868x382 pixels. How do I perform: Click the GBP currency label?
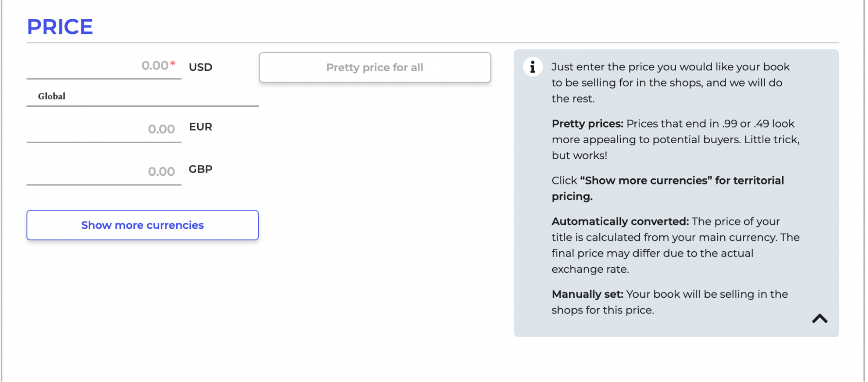[x=201, y=169]
